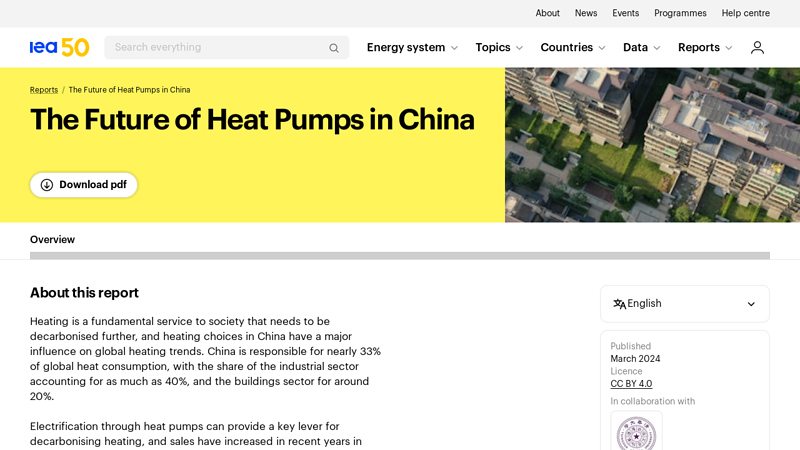Click the 'In collaboration with' label
Image resolution: width=800 pixels, height=450 pixels.
click(653, 402)
